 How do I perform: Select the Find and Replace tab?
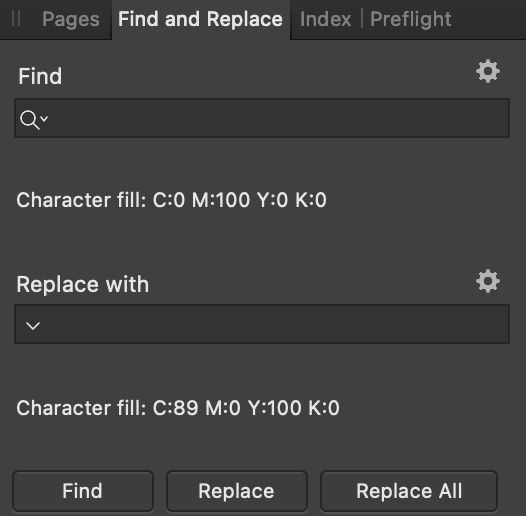(x=200, y=19)
